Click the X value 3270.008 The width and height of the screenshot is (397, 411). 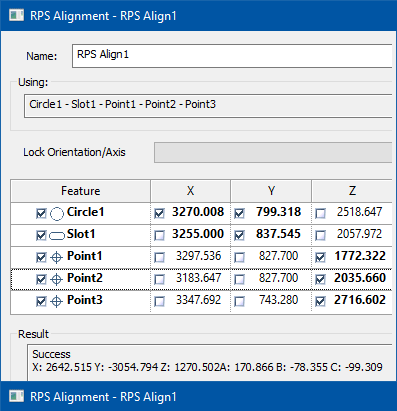pos(198,212)
